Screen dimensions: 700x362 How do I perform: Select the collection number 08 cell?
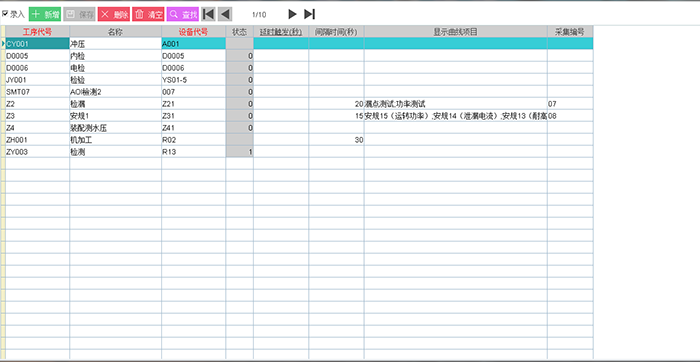coord(570,116)
